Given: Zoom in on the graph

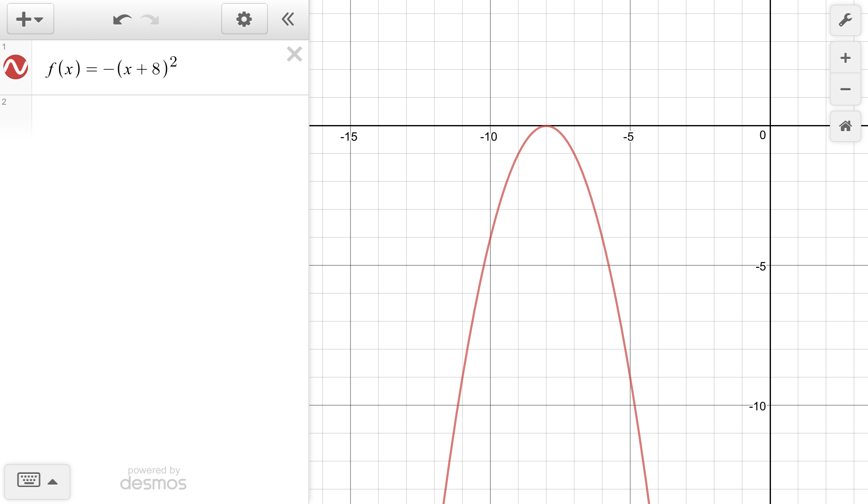Looking at the screenshot, I should click(845, 58).
